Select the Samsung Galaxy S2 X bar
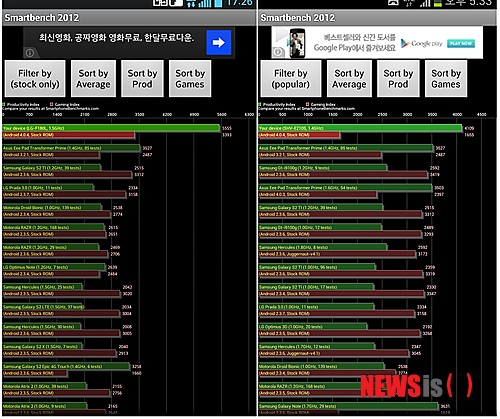This screenshot has width=500, height=419. tap(42, 347)
